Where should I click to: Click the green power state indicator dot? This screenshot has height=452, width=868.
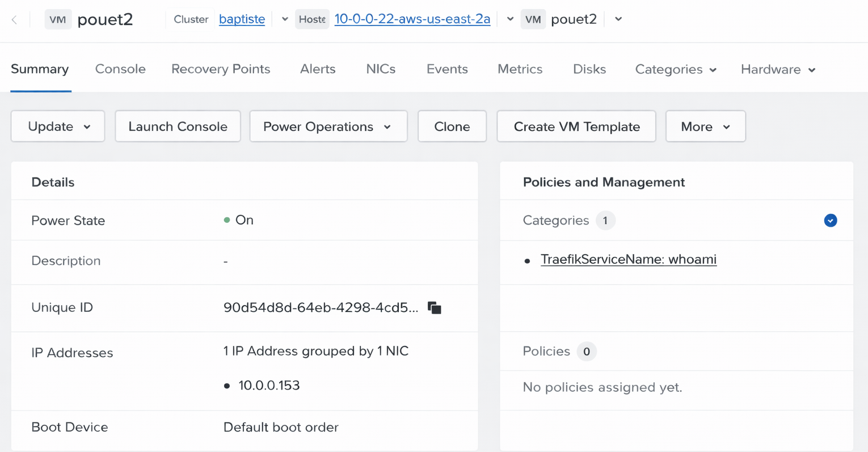pos(227,220)
